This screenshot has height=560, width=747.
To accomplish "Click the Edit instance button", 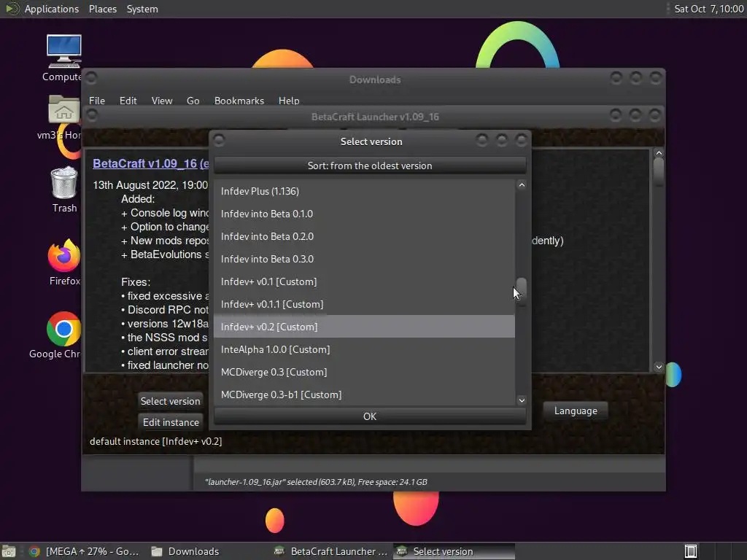I will click(x=171, y=422).
